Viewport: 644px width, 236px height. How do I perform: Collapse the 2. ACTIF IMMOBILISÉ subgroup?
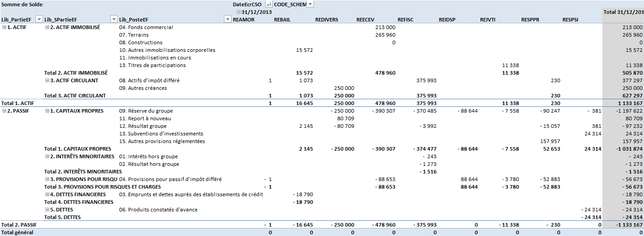(x=47, y=27)
